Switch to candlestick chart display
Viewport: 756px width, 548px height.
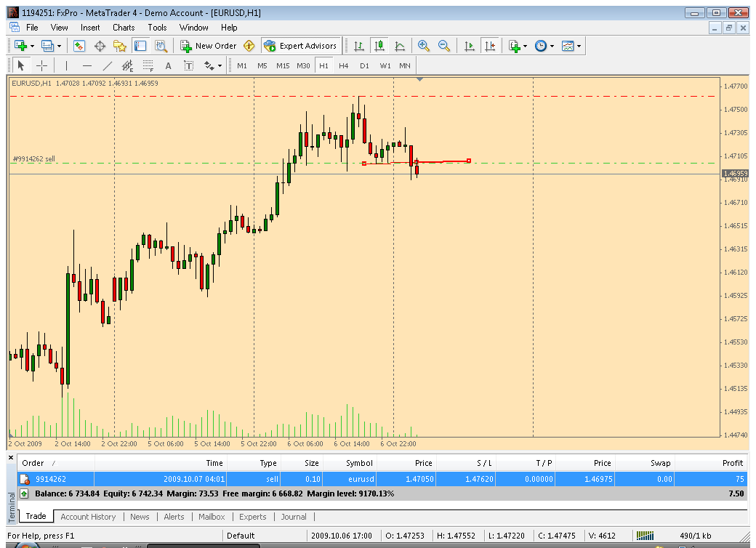(379, 46)
